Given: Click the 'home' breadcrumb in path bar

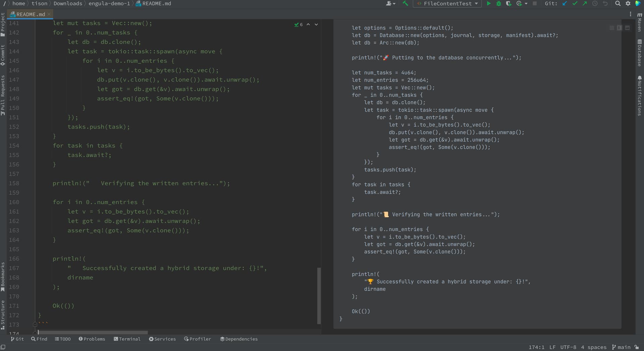Looking at the screenshot, I should click(19, 3).
